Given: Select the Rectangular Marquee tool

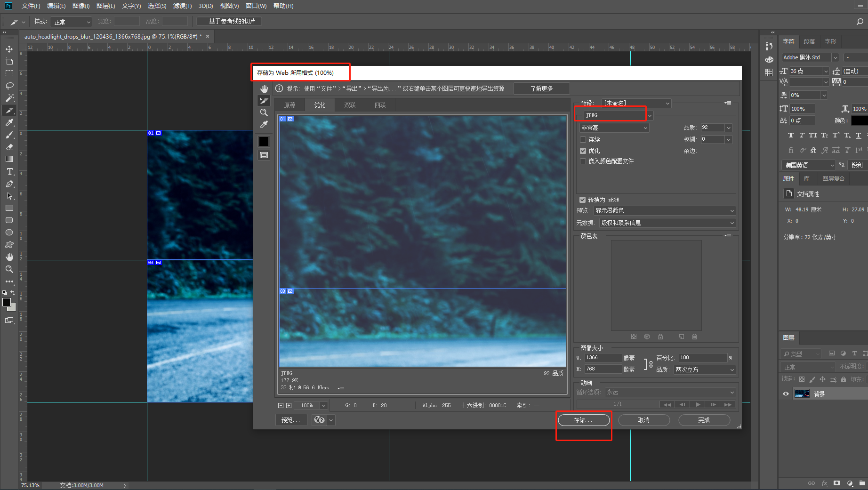Looking at the screenshot, I should (9, 73).
